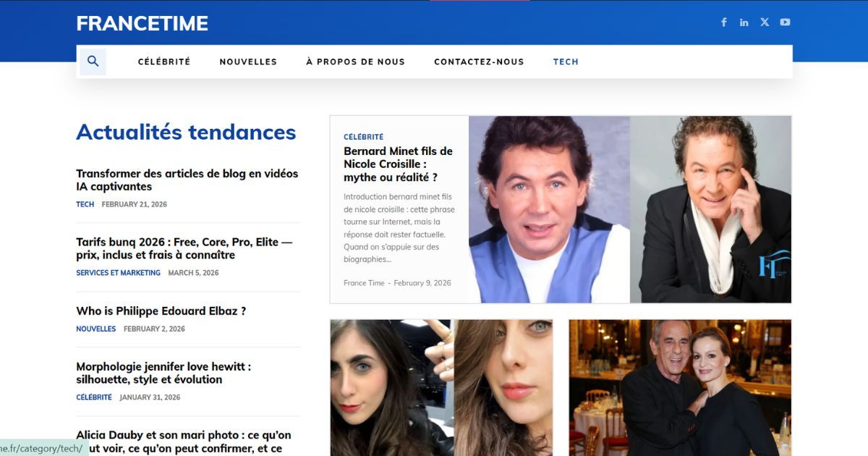Open the Bernard Minet featured photo
This screenshot has height=456, width=868.
point(630,209)
